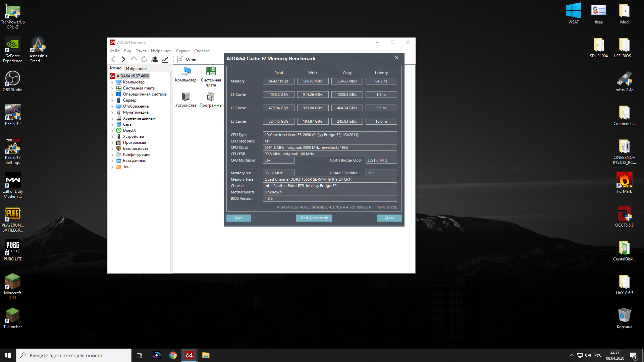Click the Windows taskbar search field

coord(74,355)
